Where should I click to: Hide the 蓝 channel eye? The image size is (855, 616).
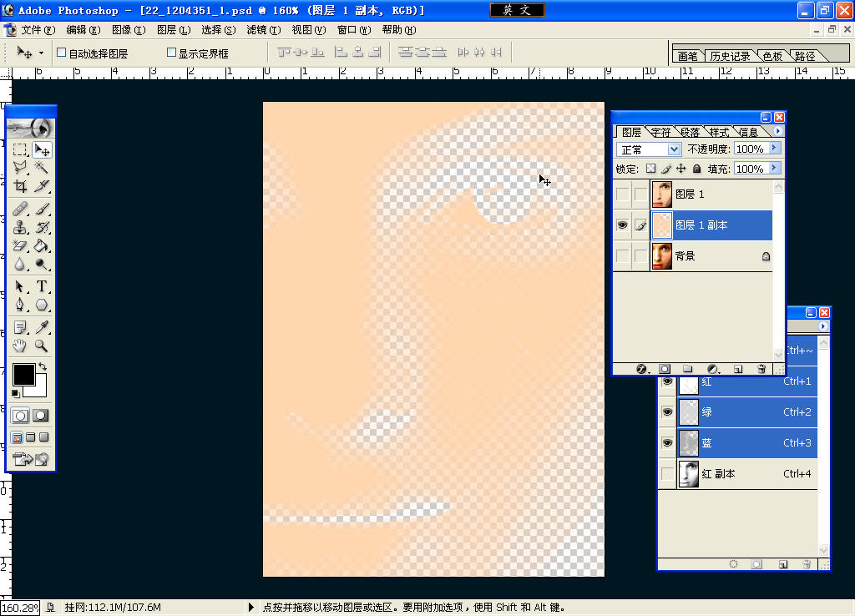[667, 442]
